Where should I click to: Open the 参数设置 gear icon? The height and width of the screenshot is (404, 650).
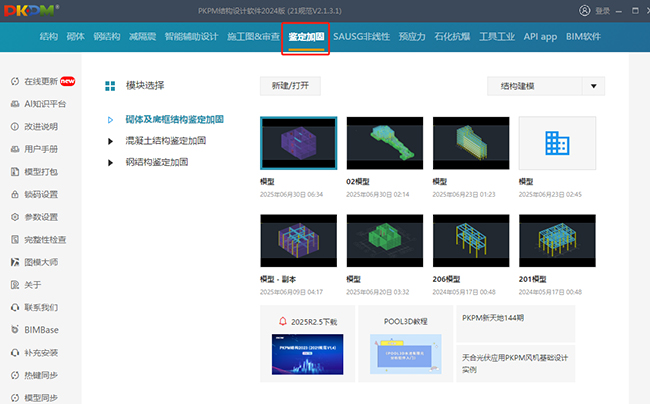(15, 217)
